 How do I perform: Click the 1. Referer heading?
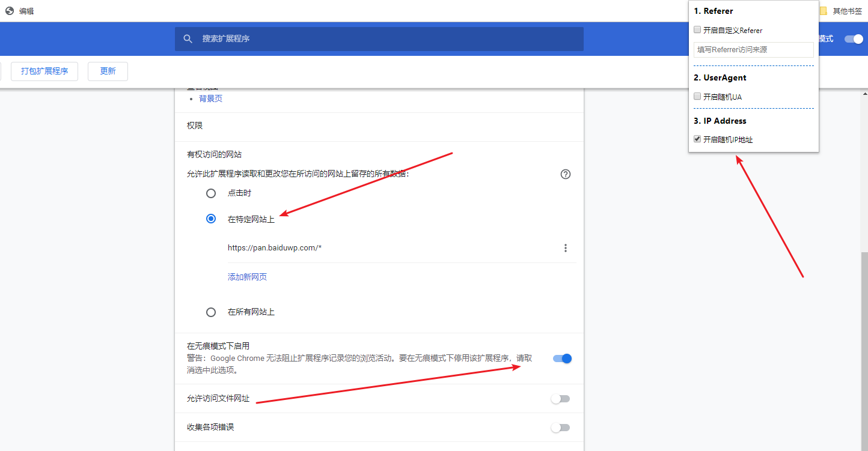(x=714, y=11)
